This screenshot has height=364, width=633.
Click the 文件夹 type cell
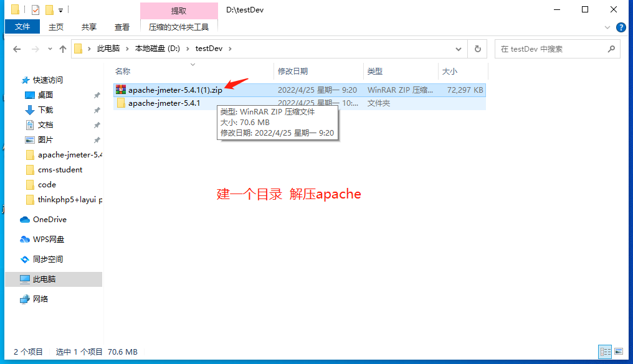[379, 103]
